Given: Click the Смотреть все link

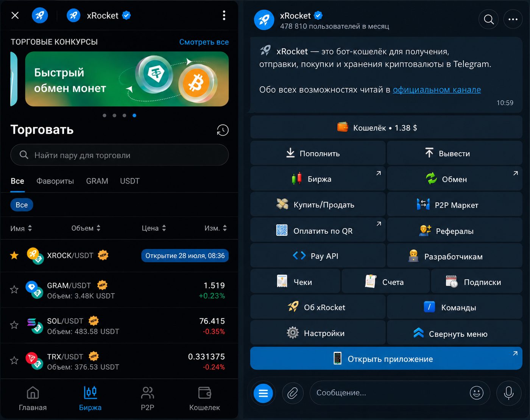Looking at the screenshot, I should [204, 42].
